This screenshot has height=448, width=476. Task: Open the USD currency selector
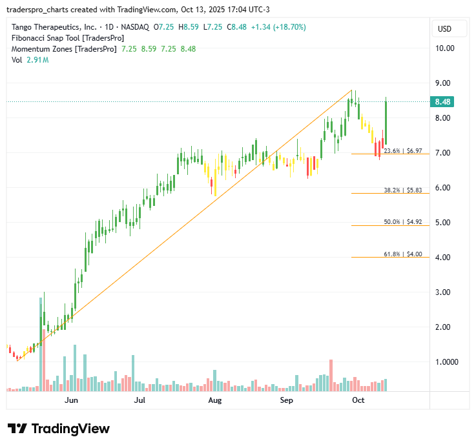[444, 29]
